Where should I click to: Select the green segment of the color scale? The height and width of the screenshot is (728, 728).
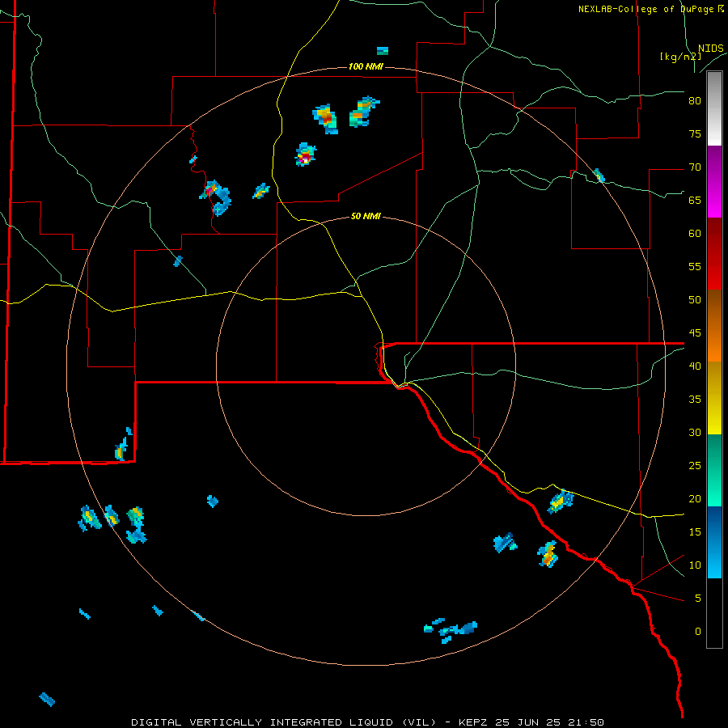(x=714, y=470)
